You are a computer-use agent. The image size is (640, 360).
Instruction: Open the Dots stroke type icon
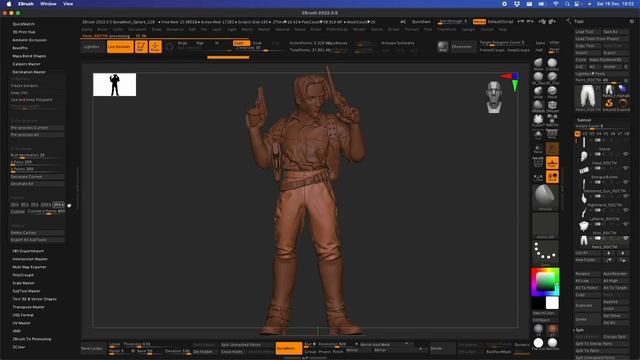[545, 253]
